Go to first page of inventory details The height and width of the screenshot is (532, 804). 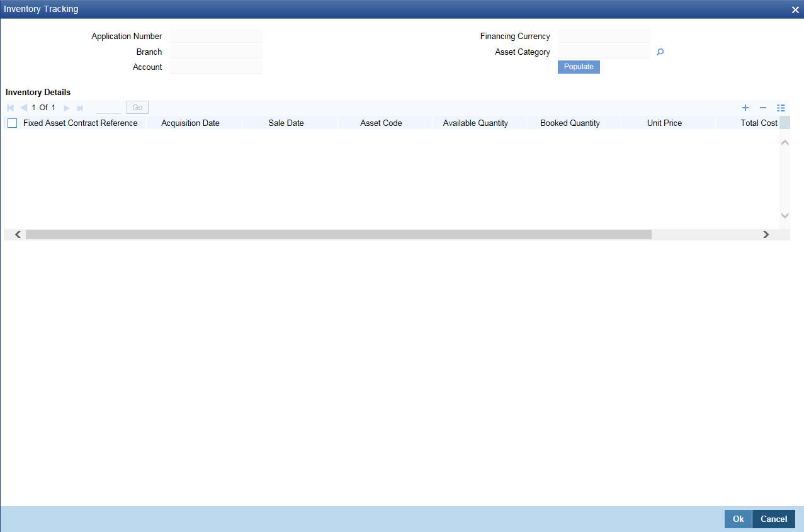pos(10,108)
